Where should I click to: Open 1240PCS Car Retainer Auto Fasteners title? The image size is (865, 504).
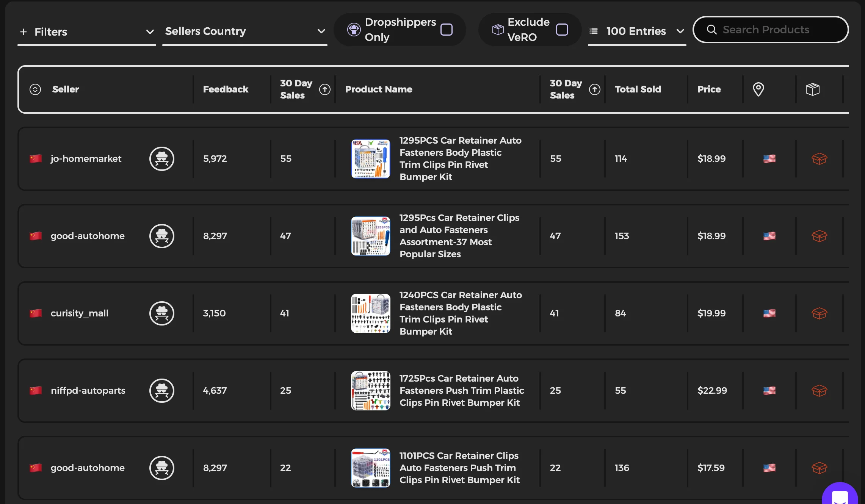point(461,313)
